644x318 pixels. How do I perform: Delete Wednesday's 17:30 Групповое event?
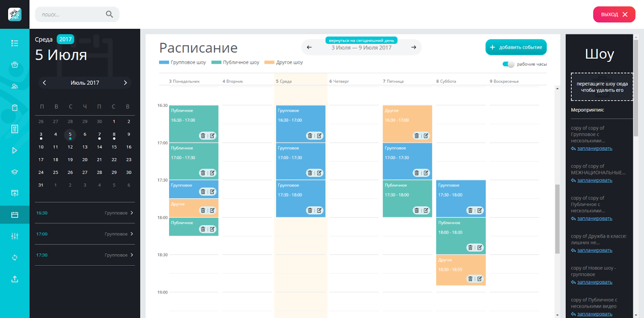310,210
